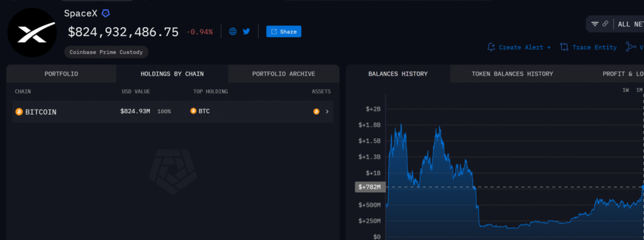Image resolution: width=644 pixels, height=240 pixels.
Task: Expand the BITCOIN row chevron
Action: (327, 111)
